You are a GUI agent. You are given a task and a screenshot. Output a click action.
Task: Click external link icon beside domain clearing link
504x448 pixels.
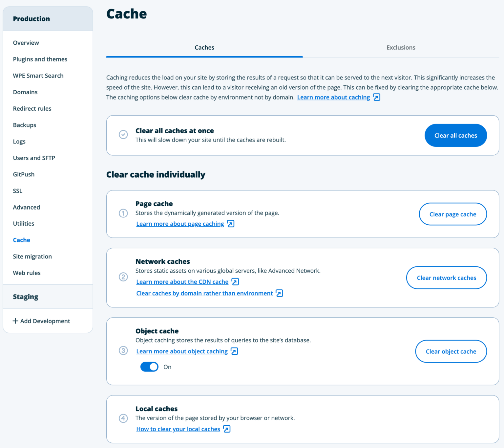pyautogui.click(x=279, y=293)
